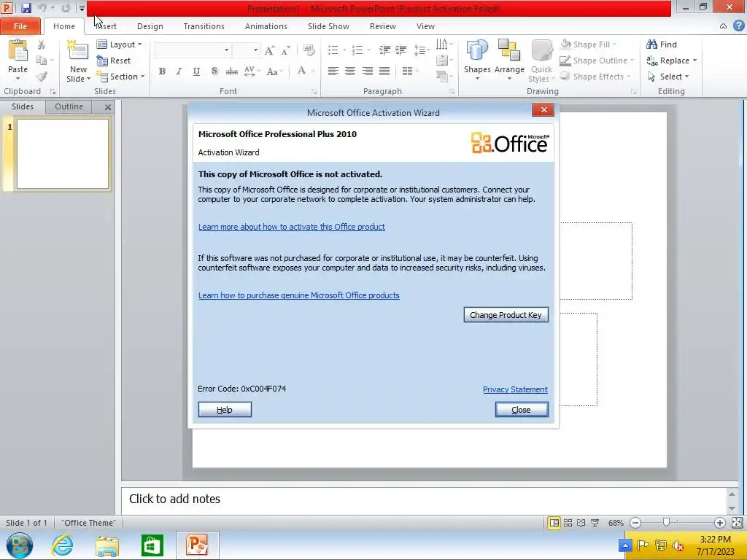The width and height of the screenshot is (747, 560).
Task: Open link to purchase genuine Office products
Action: pos(298,295)
